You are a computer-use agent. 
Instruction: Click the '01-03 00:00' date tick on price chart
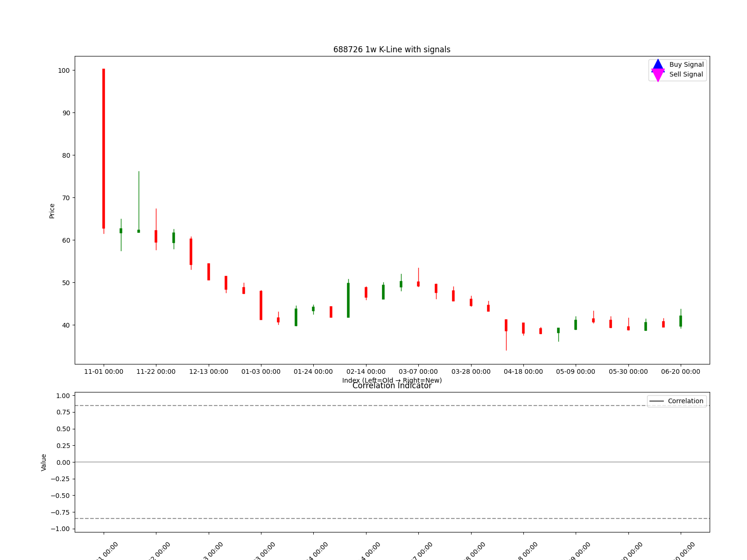click(261, 372)
